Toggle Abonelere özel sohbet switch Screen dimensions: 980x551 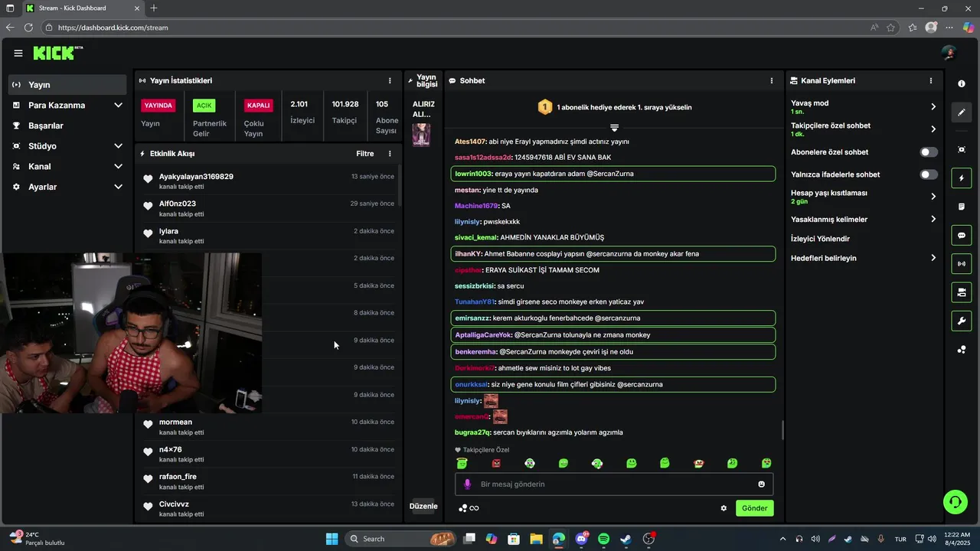point(928,152)
